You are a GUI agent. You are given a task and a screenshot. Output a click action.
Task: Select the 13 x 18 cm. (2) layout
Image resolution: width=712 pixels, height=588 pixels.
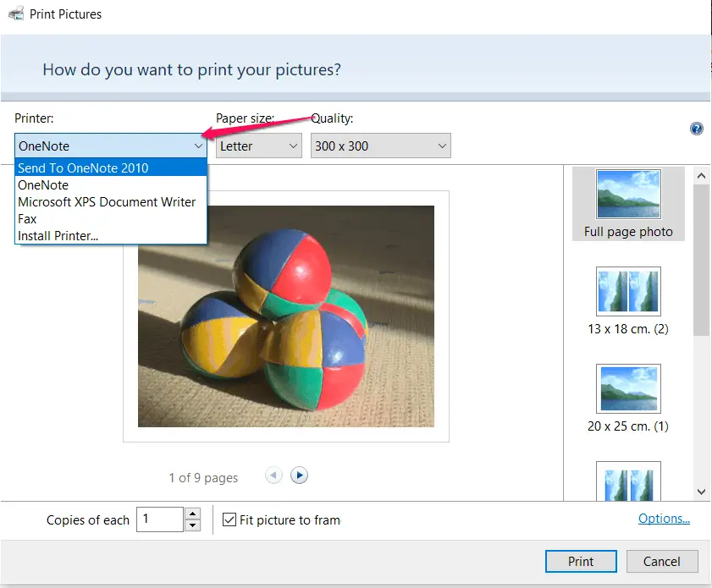coord(628,301)
